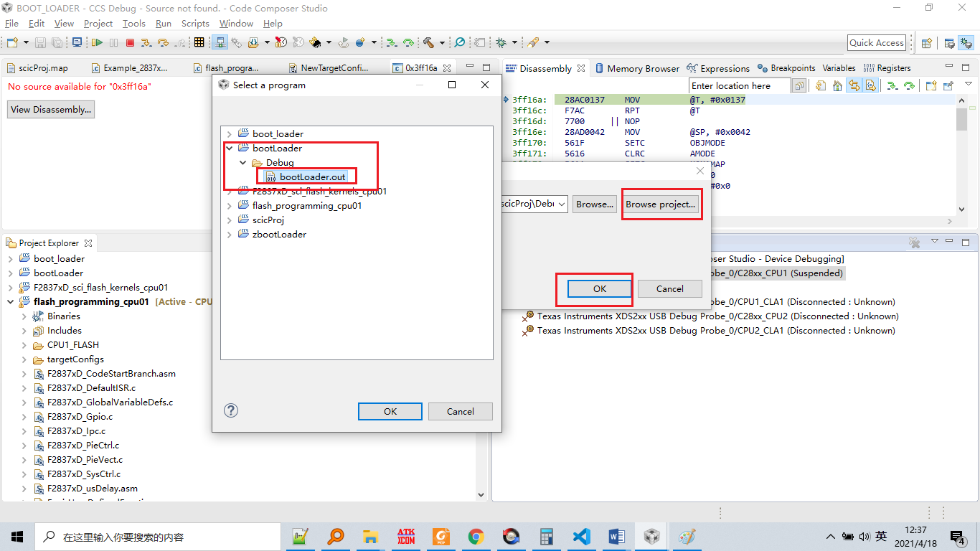
Task: Open a new Disassembly view via its icon
Action: 930,85
